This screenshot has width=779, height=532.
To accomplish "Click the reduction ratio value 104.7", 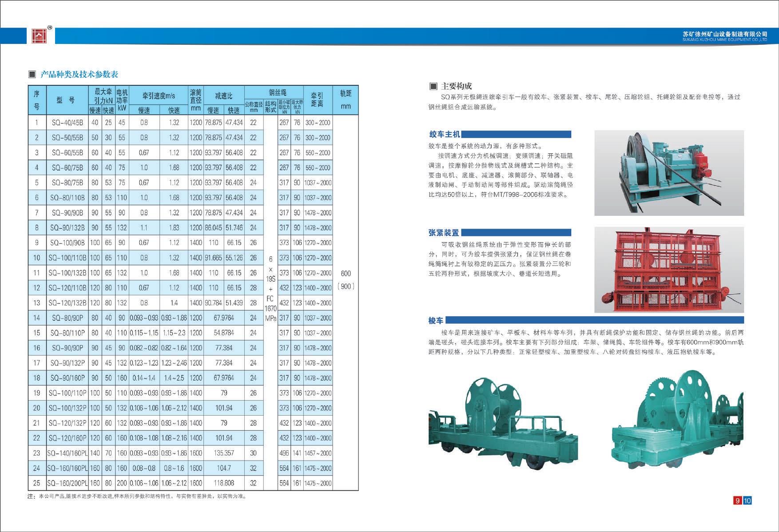I will (x=224, y=468).
